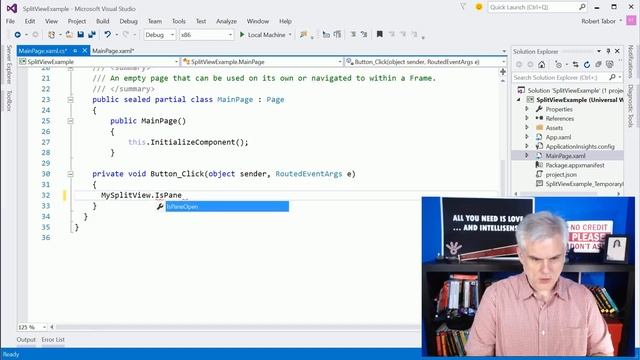Click the Solution Explorer search magnifier icon
Viewport: 640px width, 360px height.
(x=612, y=77)
